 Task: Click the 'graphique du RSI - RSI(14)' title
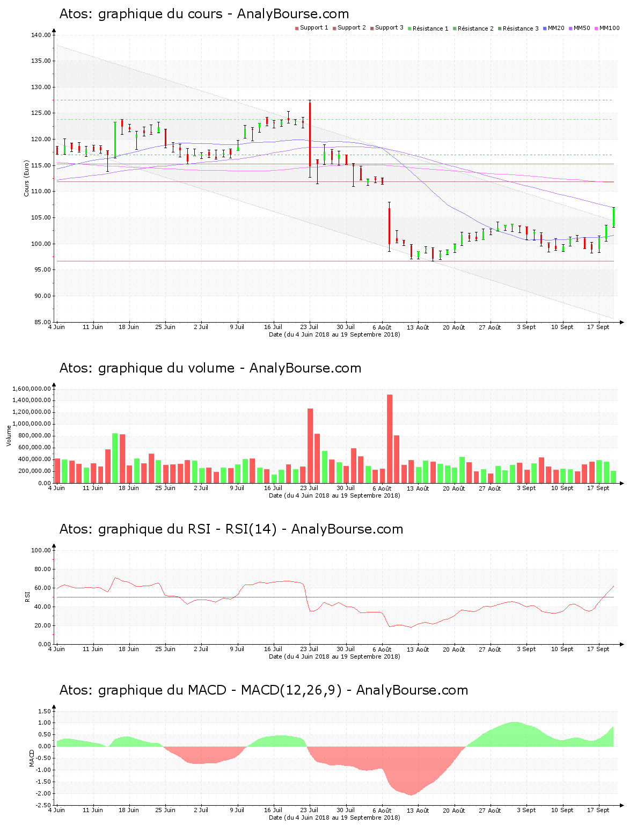231,529
